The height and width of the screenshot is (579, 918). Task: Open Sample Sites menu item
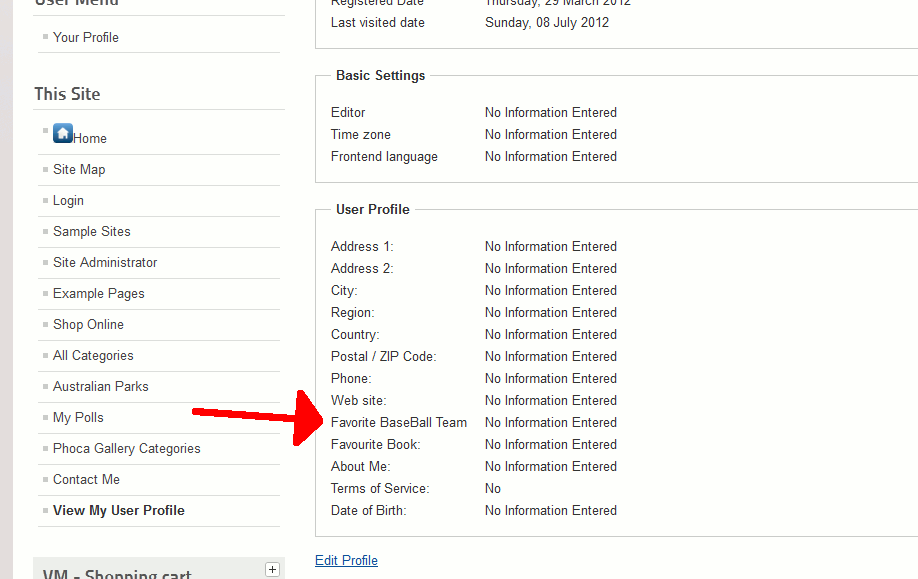coord(91,232)
